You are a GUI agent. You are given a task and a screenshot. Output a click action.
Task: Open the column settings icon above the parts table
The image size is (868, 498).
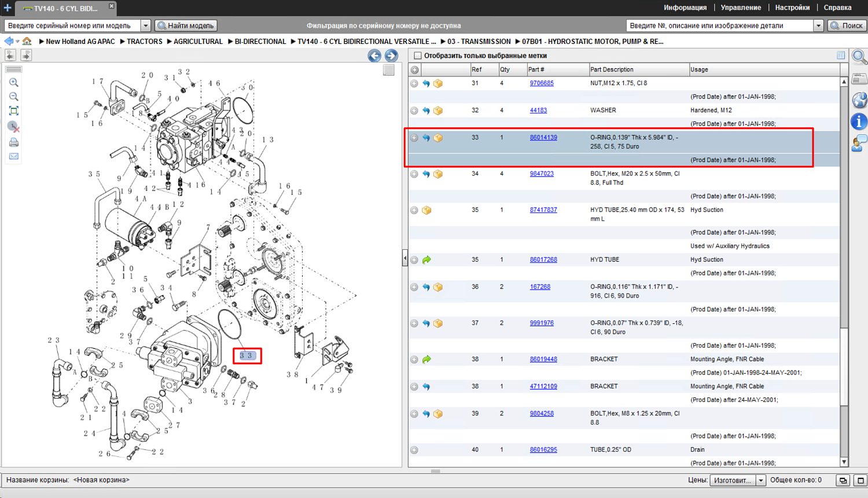[x=841, y=56]
